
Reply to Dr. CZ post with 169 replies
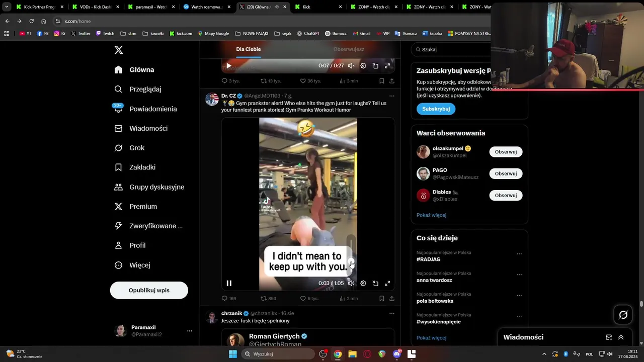(x=229, y=298)
